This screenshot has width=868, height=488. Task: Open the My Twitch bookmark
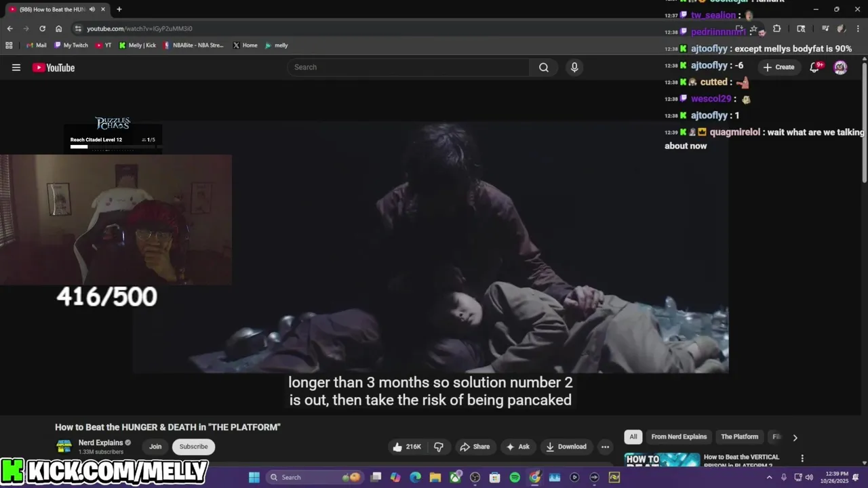coord(71,45)
